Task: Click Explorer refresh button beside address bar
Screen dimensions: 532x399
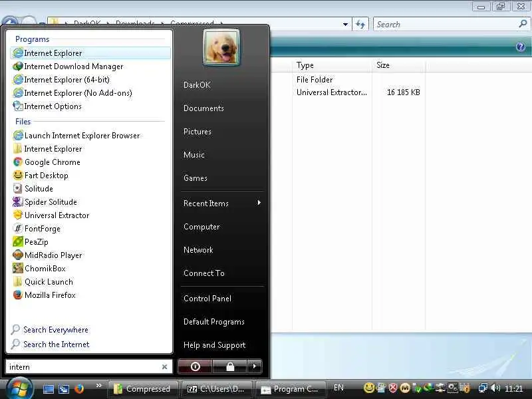Action: pyautogui.click(x=360, y=25)
